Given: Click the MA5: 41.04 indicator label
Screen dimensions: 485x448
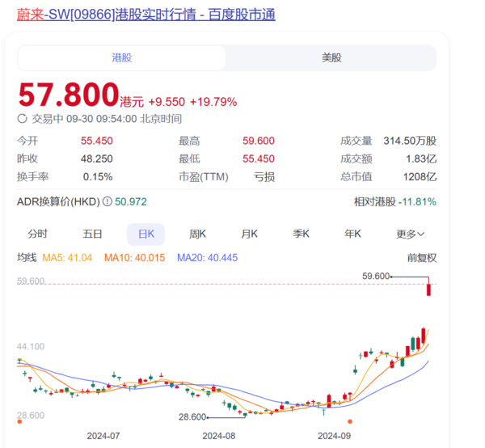Looking at the screenshot, I should [x=67, y=258].
